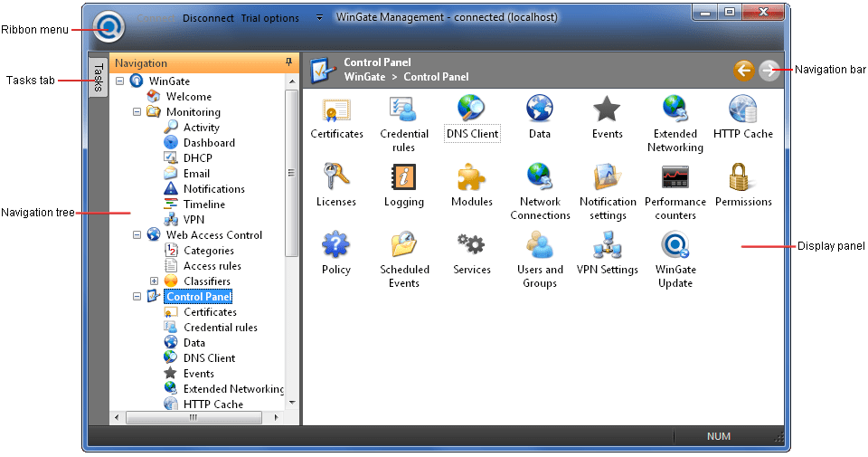Screen dimensions: 868x457
Task: Select DHCP in the navigation tree
Action: click(198, 157)
